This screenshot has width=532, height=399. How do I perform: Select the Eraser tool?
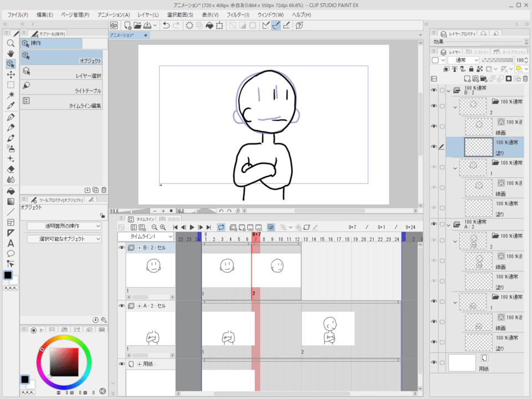point(11,170)
